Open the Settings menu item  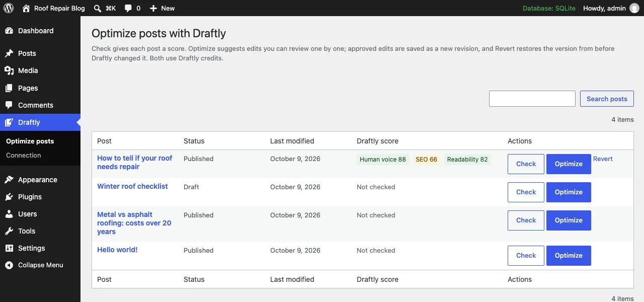pos(40,248)
